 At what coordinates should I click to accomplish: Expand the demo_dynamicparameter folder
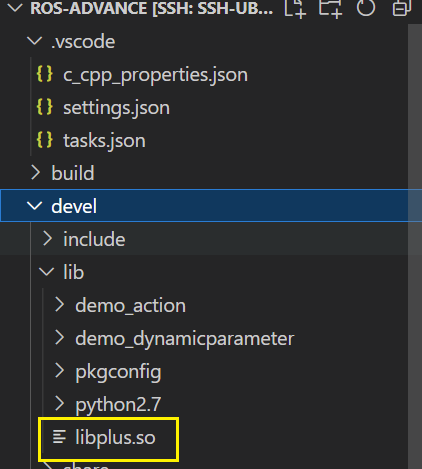(59, 338)
